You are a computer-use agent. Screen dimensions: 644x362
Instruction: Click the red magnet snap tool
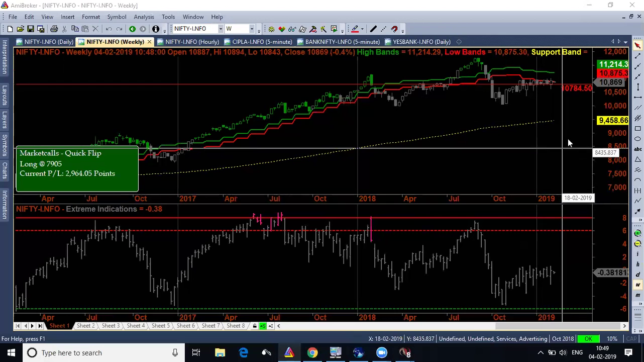point(394,29)
